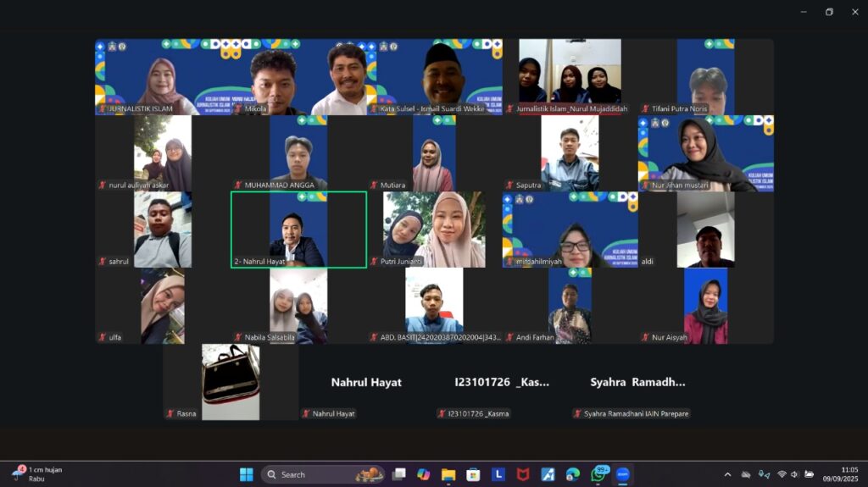The image size is (868, 487).
Task: Launch the Copilot app from the taskbar
Action: [424, 474]
